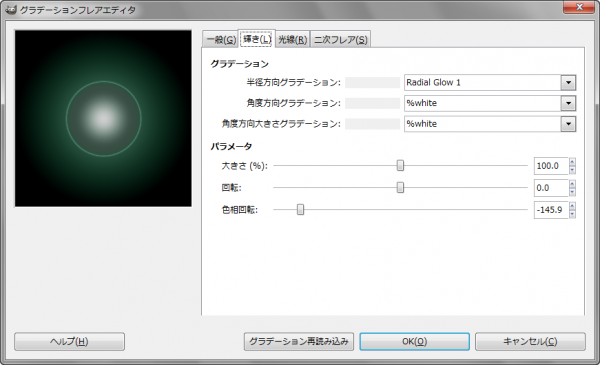Click the Radial Glow 1 combo box field

pyautogui.click(x=483, y=83)
